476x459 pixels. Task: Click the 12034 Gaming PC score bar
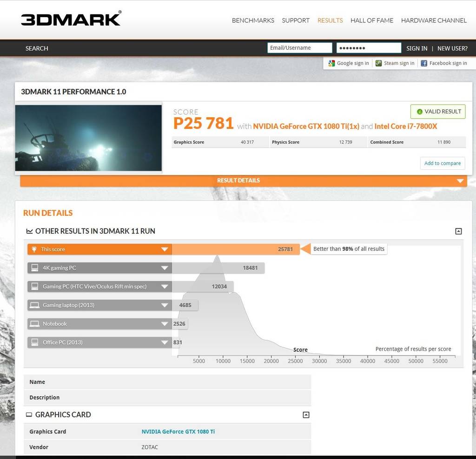click(203, 286)
